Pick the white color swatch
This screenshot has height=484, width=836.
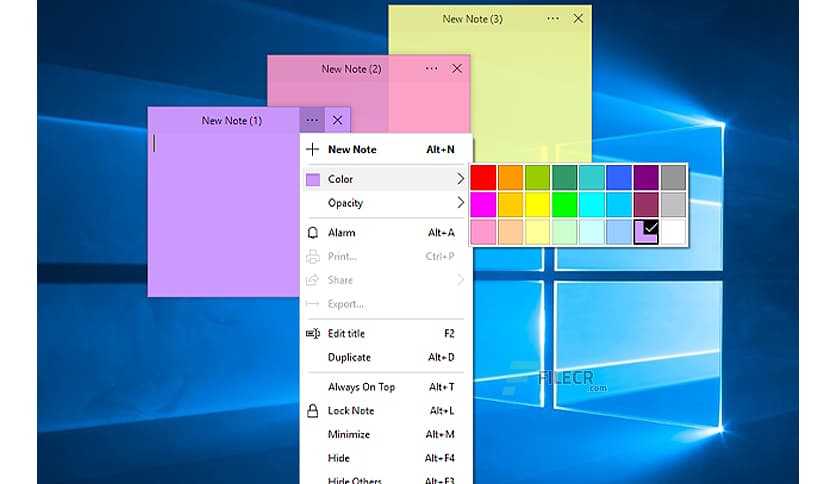(x=673, y=232)
